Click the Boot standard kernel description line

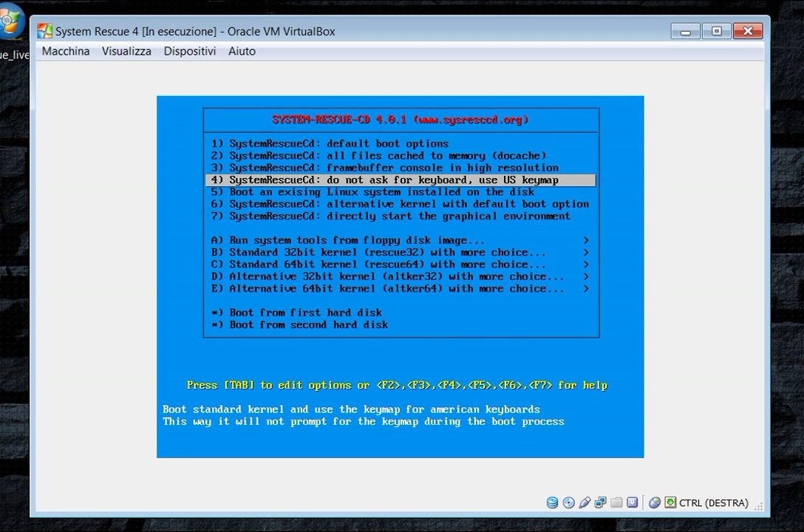[351, 409]
